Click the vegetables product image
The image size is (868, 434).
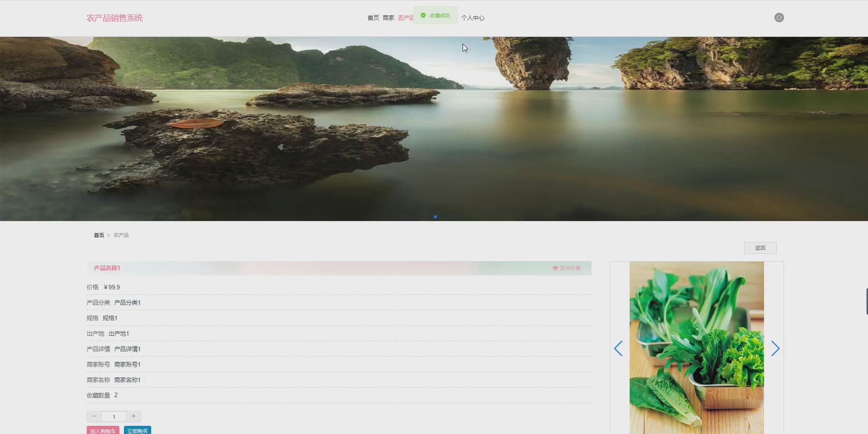697,348
